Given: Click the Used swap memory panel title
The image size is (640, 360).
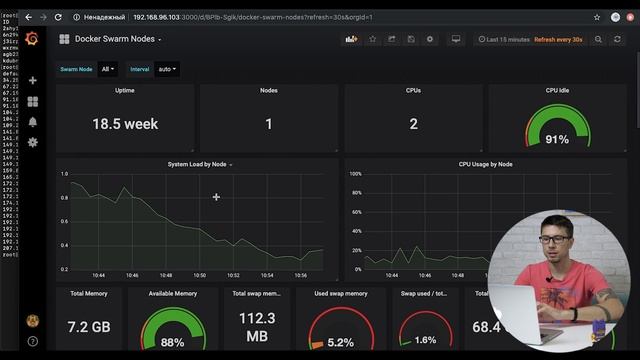Looking at the screenshot, I should point(341,293).
